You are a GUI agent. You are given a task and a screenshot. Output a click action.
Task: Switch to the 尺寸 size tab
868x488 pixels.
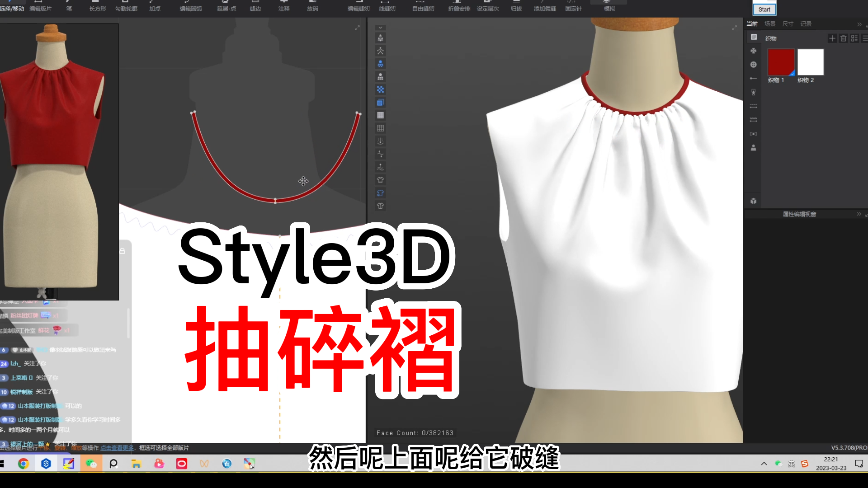pyautogui.click(x=788, y=24)
